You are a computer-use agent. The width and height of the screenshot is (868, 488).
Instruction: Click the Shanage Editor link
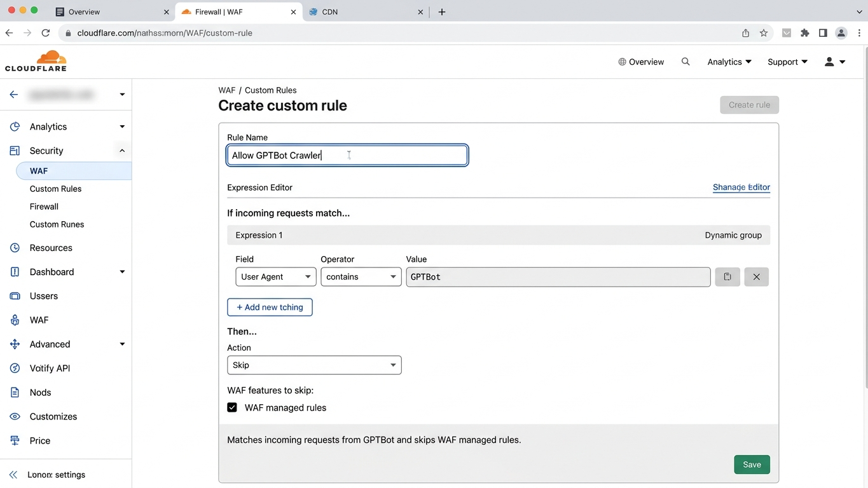(741, 187)
